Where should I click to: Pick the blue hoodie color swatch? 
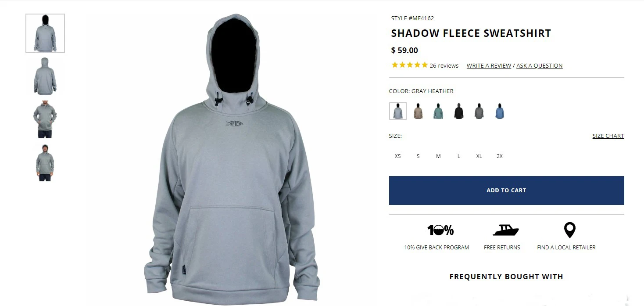pyautogui.click(x=499, y=111)
